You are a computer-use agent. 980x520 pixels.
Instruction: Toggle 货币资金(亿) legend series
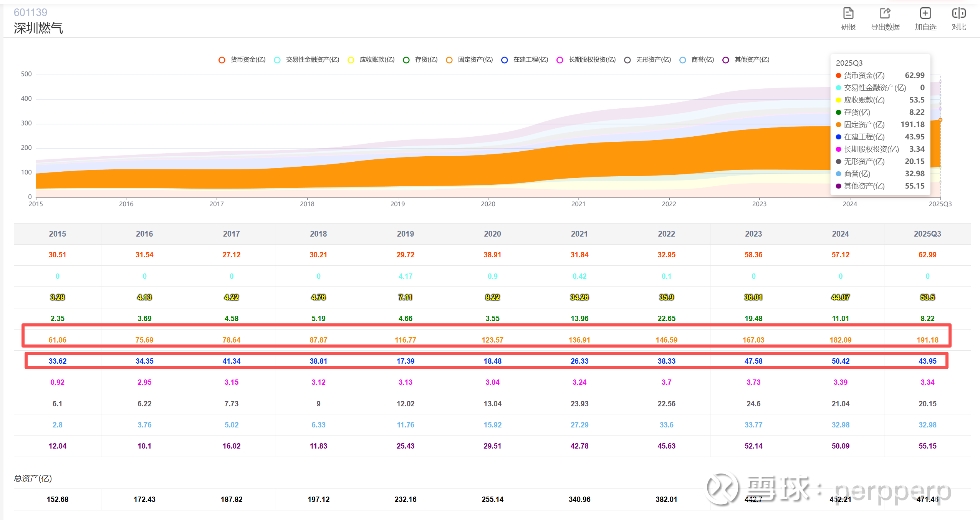click(x=248, y=60)
